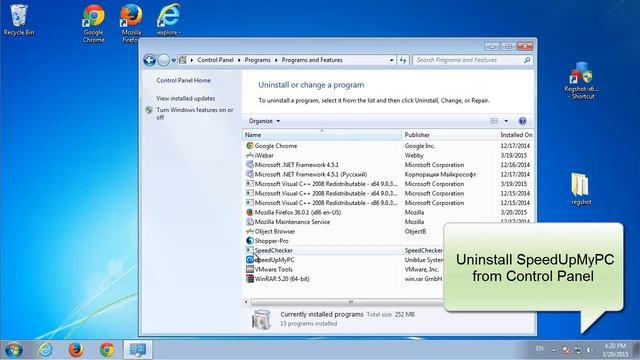Click the Programs and Features breadcrumb
The width and height of the screenshot is (640, 360).
(312, 60)
